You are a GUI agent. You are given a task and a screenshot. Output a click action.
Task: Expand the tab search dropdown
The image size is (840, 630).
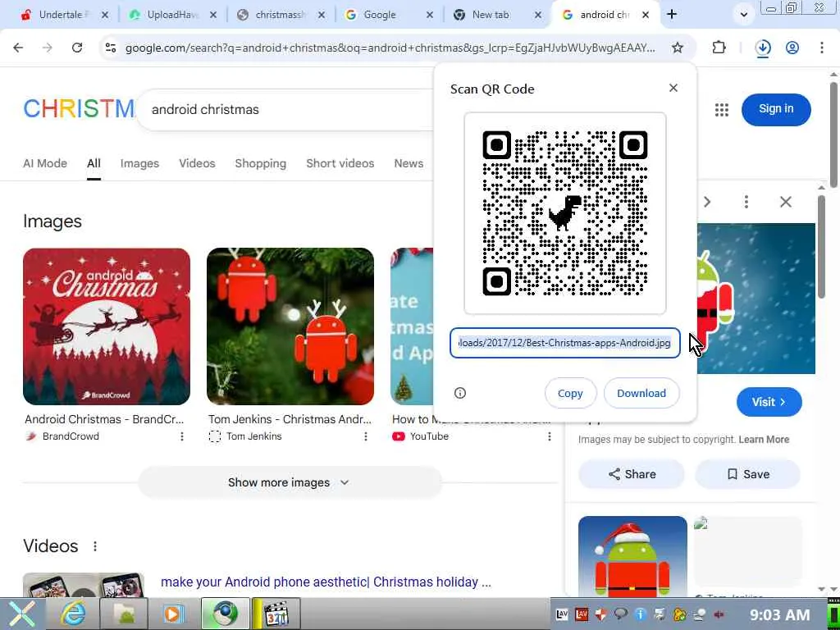click(743, 15)
